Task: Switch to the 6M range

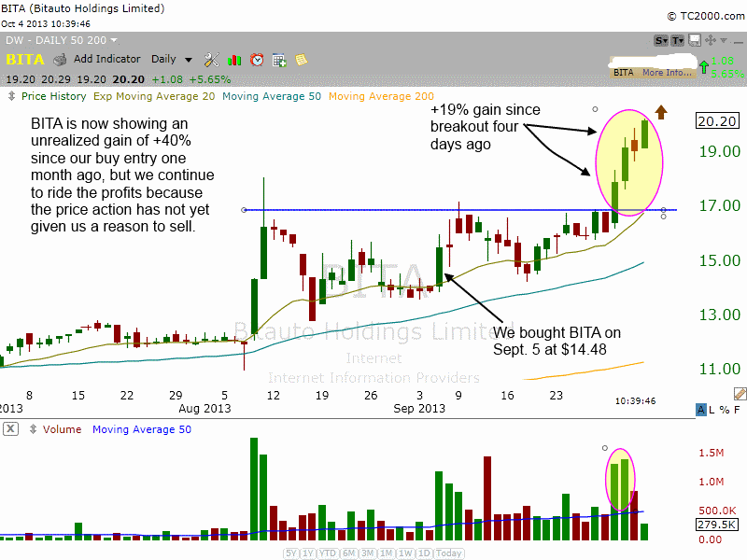Action: point(348,553)
